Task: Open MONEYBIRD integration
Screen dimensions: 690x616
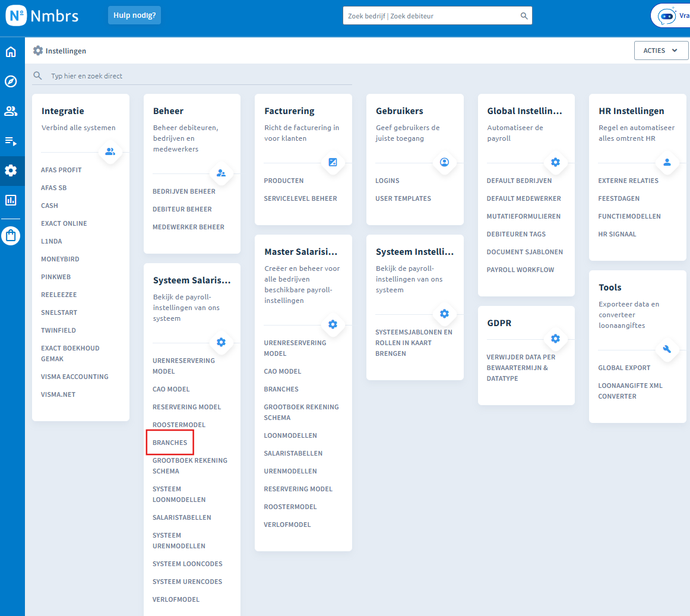Action: point(61,259)
